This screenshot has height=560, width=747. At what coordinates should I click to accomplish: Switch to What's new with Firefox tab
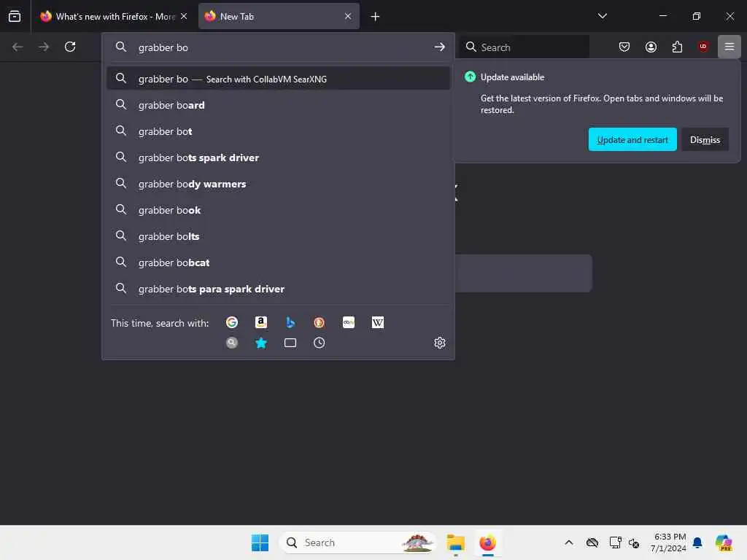coord(114,16)
